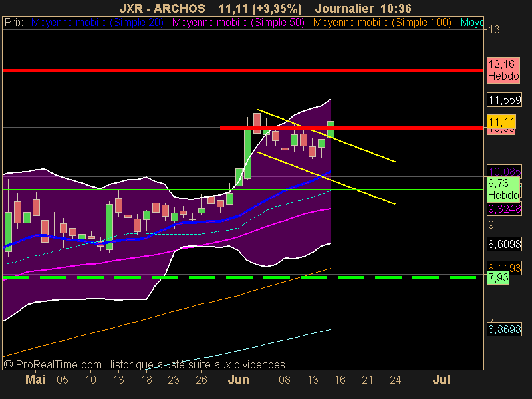Click the 10 date label
532x399 pixels.
90,380
